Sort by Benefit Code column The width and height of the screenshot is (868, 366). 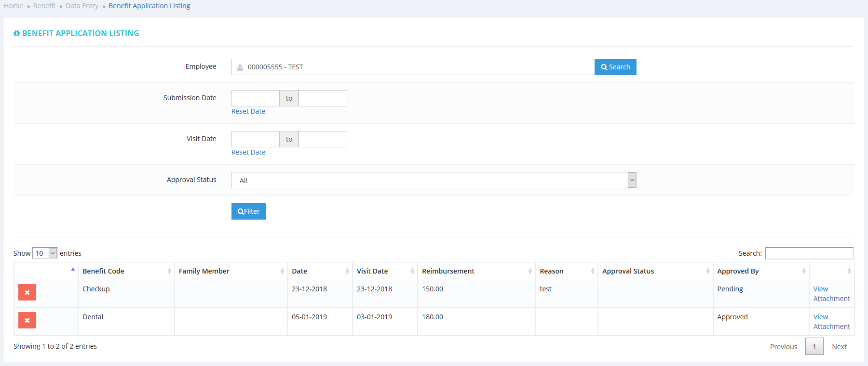(x=103, y=271)
